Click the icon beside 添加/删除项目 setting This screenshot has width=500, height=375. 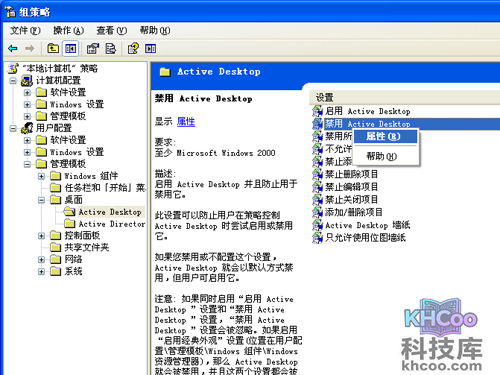(x=317, y=212)
